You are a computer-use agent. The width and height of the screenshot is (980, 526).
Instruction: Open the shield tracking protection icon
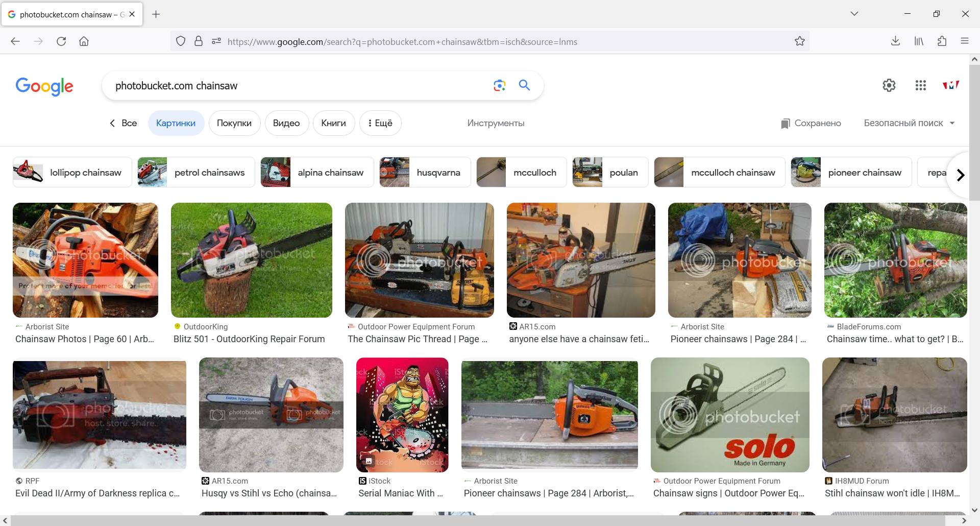[181, 41]
